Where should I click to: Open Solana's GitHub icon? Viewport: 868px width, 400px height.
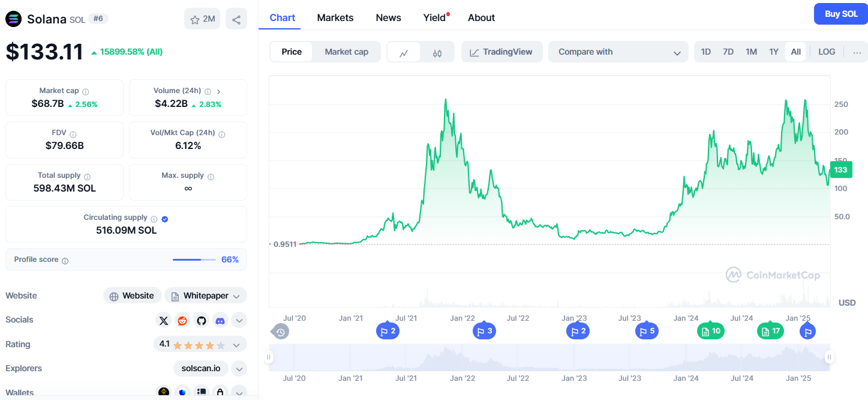(x=201, y=320)
